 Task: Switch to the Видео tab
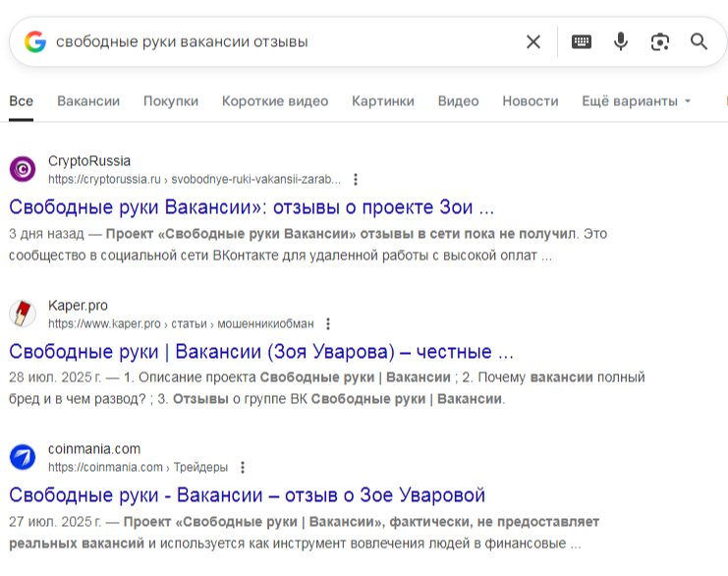click(458, 101)
